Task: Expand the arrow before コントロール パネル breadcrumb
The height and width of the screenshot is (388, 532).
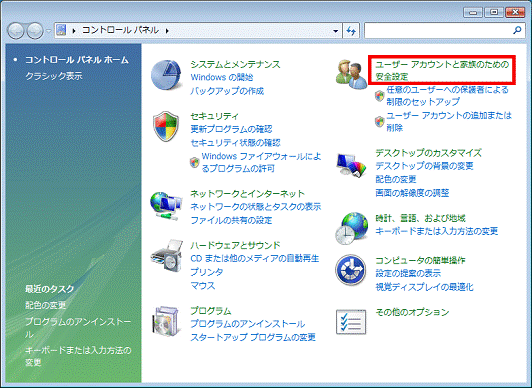Action: (74, 31)
